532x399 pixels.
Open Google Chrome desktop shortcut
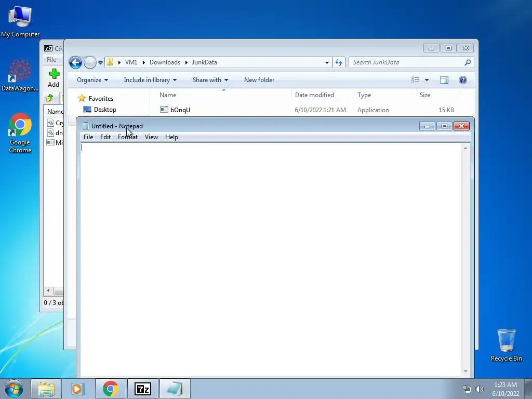pyautogui.click(x=20, y=133)
